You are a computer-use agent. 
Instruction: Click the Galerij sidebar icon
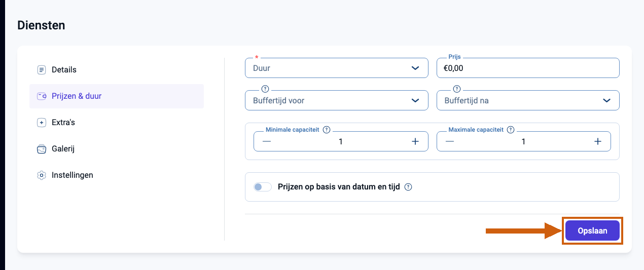coord(42,149)
